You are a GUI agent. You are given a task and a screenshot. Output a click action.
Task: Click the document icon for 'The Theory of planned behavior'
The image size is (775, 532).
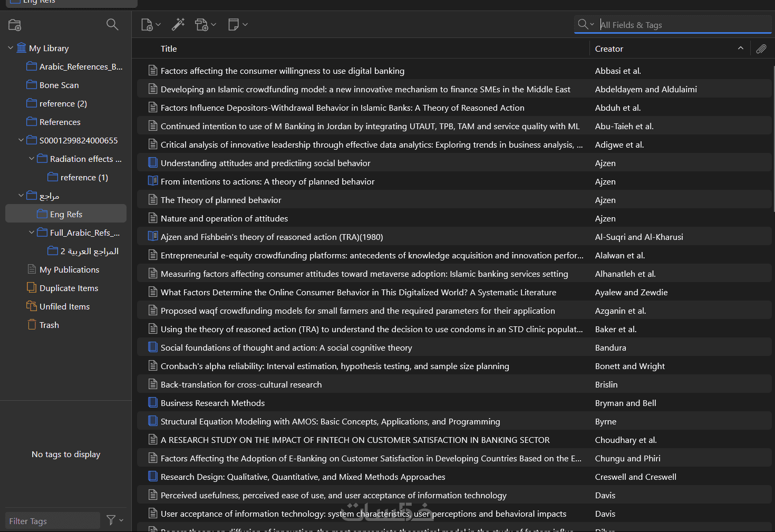153,200
